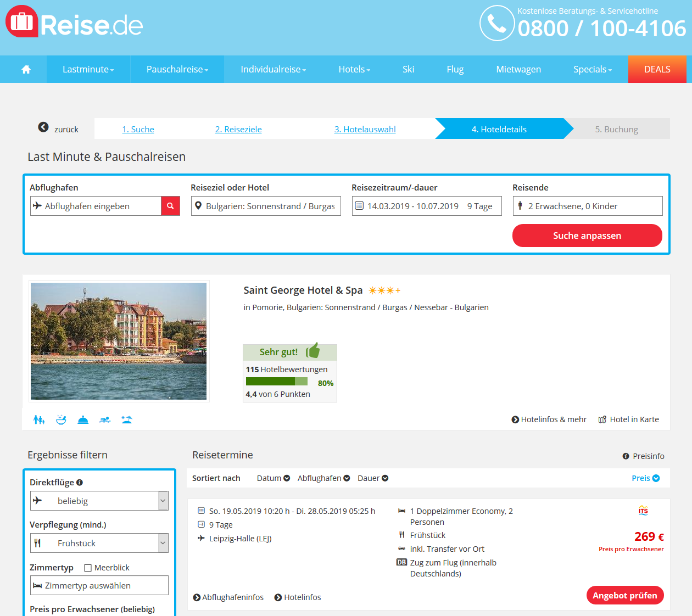Click the Reisende travelers field
The image size is (692, 616).
[x=588, y=206]
